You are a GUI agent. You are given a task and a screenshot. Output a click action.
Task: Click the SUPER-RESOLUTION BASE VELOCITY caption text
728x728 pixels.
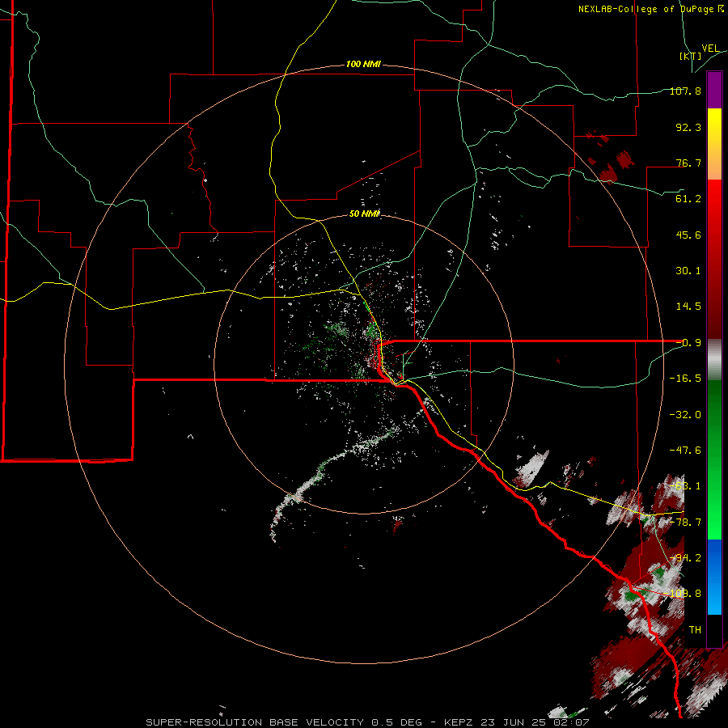[255, 722]
